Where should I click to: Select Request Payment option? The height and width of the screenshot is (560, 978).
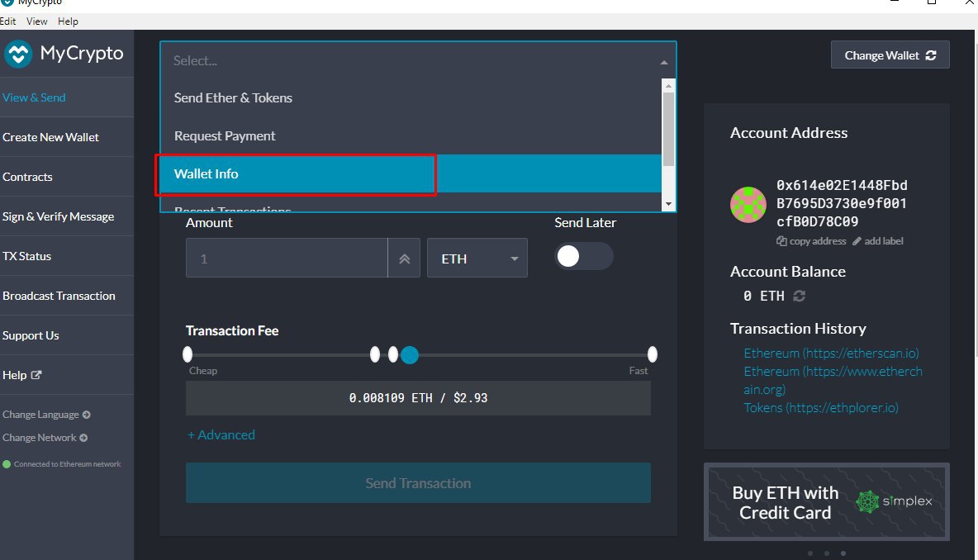(411, 136)
